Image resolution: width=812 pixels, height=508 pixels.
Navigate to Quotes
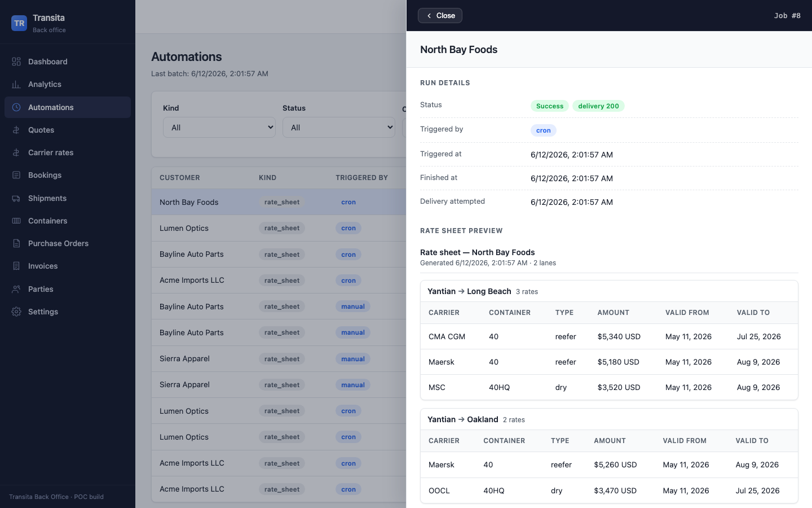click(x=68, y=130)
